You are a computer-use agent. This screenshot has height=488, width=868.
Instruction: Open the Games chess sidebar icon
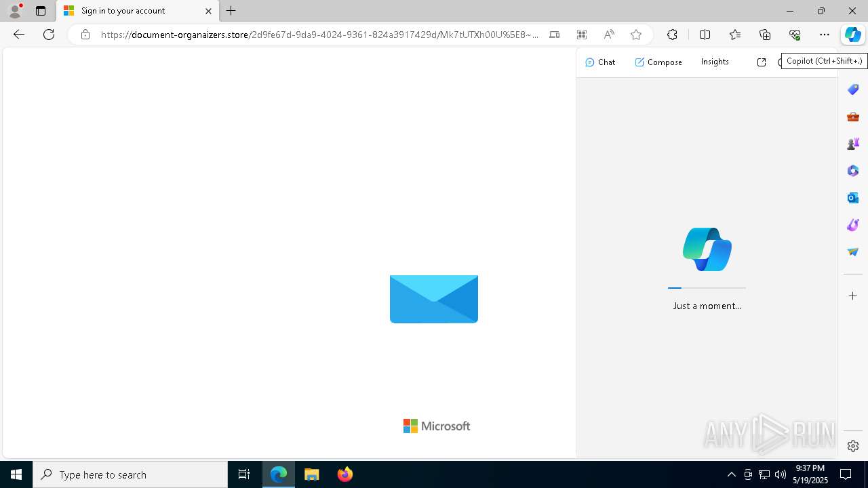(x=853, y=144)
